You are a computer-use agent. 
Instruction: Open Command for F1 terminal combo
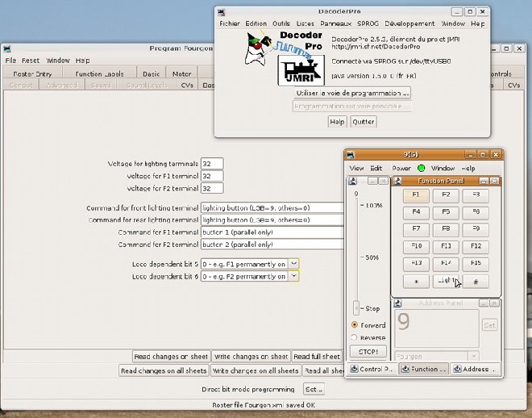tap(272, 232)
